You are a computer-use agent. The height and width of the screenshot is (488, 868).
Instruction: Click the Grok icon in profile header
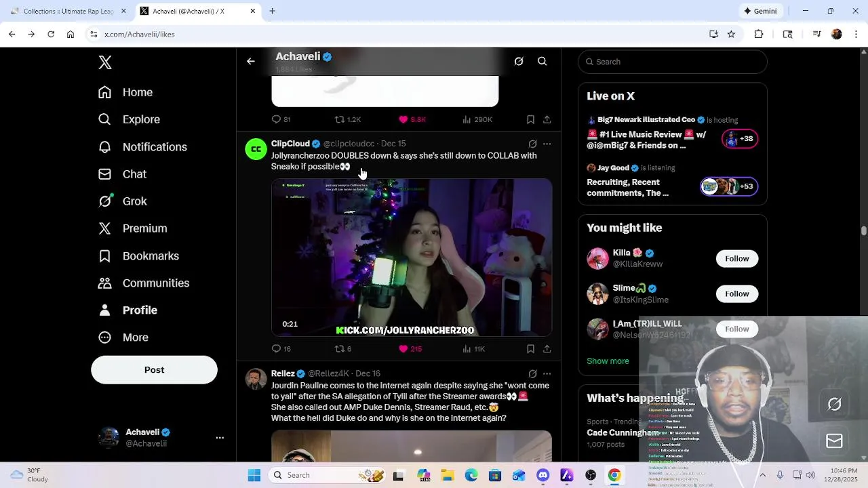tap(519, 62)
